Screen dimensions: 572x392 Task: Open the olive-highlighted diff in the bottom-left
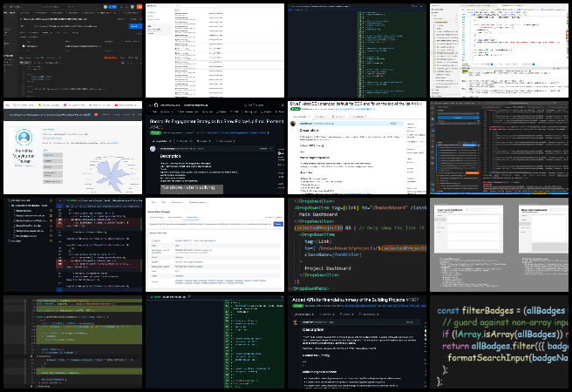(x=71, y=341)
